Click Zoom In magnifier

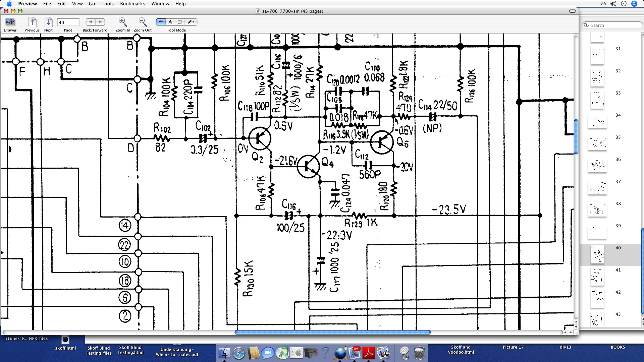tap(123, 22)
